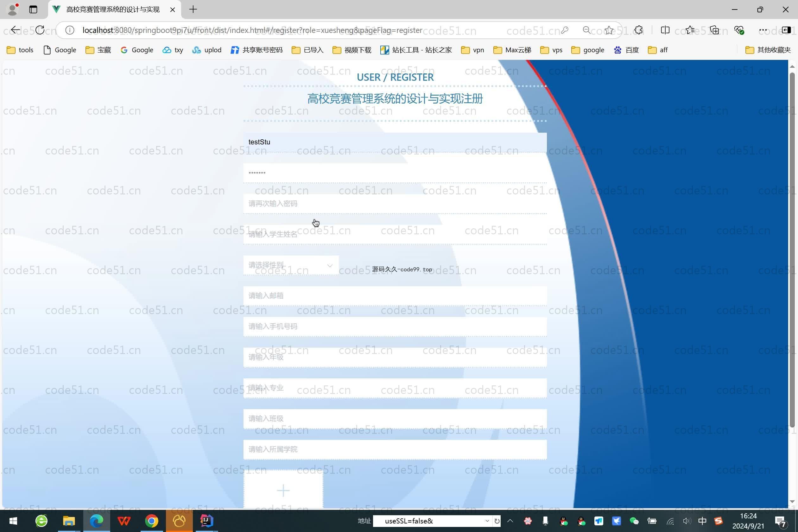Open the uplod bookmark
The width and height of the screenshot is (798, 532).
click(206, 50)
